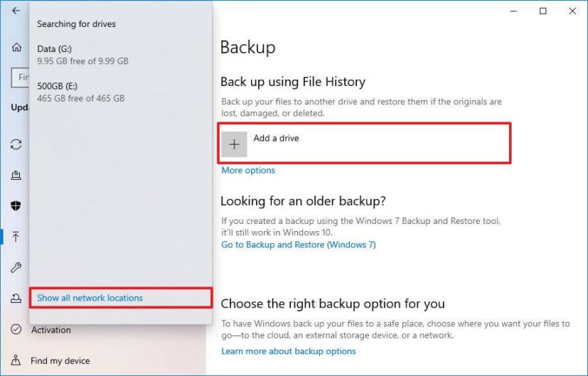
Task: Open Windows Update sync icon
Action: click(x=16, y=144)
